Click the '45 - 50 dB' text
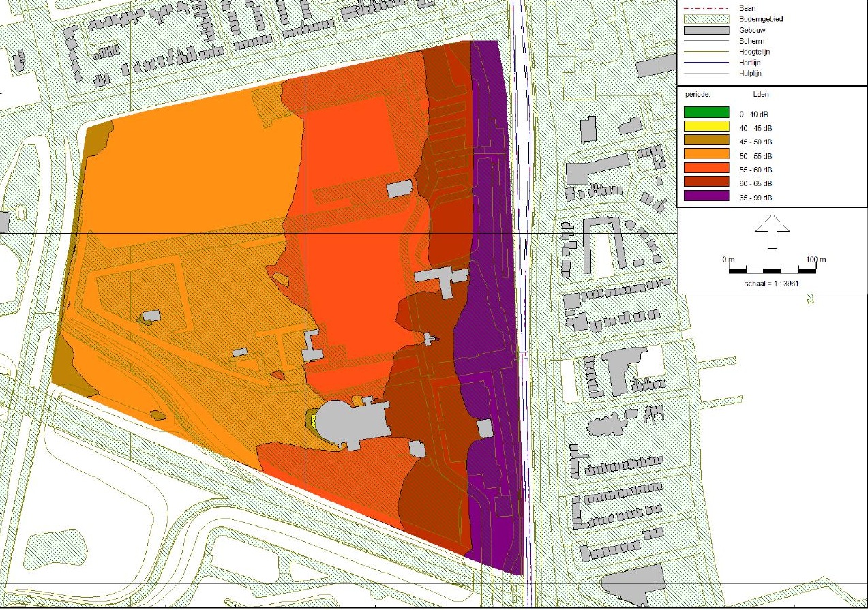 point(755,142)
